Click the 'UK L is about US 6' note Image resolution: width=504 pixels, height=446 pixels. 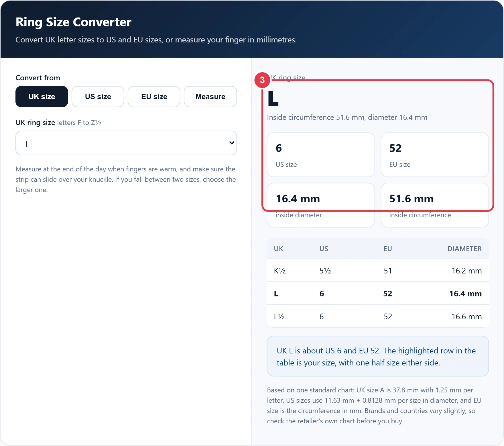tap(378, 356)
